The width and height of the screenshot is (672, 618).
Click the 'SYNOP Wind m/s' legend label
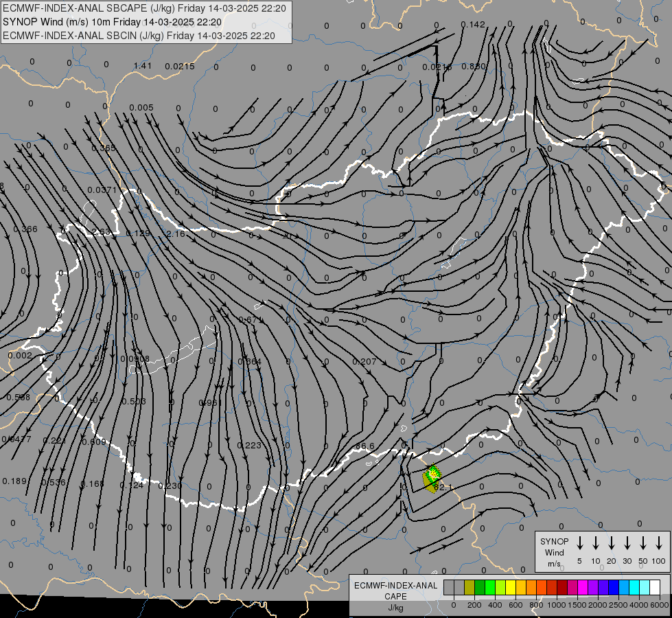(554, 552)
